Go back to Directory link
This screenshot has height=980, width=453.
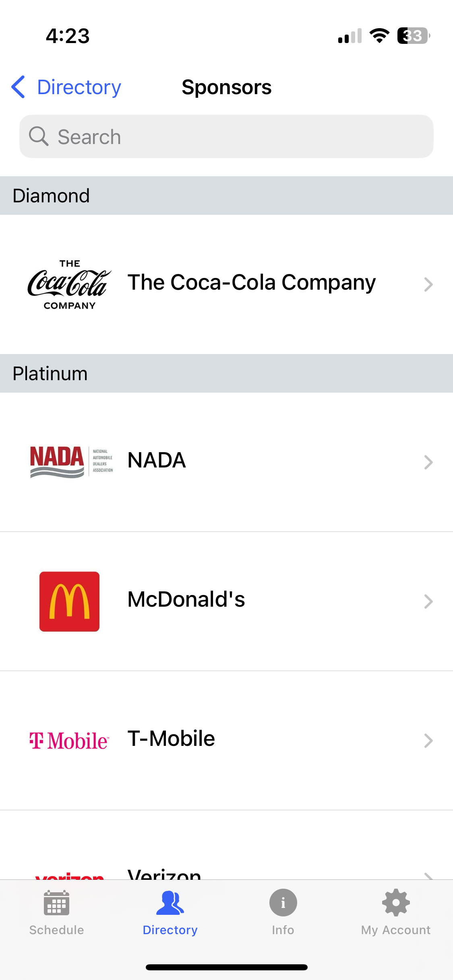click(79, 87)
